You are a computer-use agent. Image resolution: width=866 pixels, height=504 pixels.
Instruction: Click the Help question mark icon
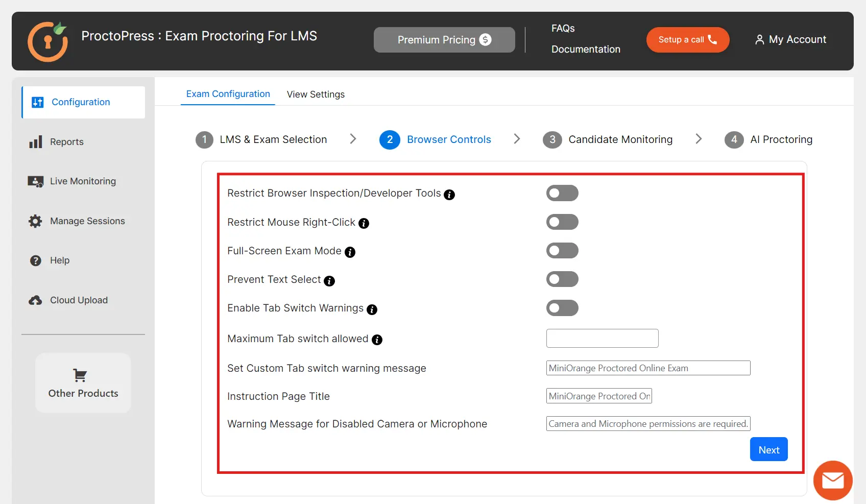36,260
